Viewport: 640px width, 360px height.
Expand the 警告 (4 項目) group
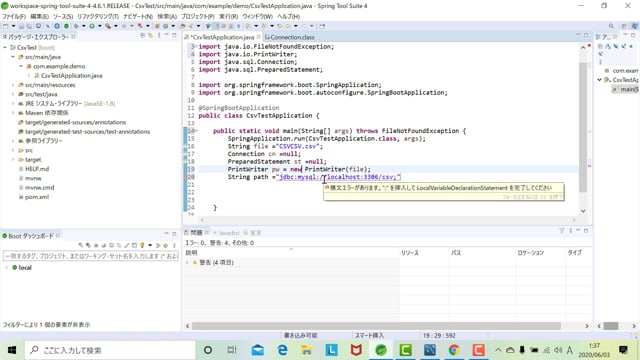point(187,262)
